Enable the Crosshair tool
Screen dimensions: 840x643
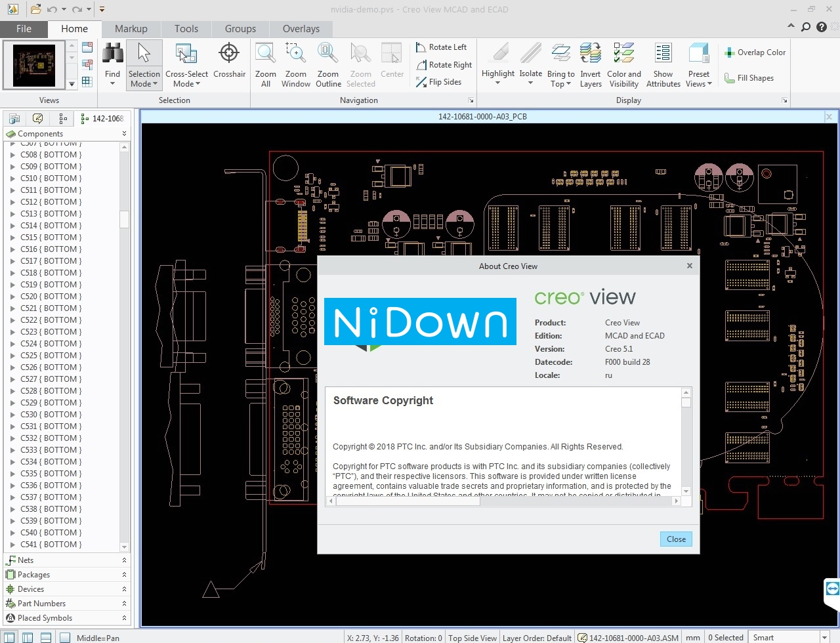pyautogui.click(x=229, y=60)
